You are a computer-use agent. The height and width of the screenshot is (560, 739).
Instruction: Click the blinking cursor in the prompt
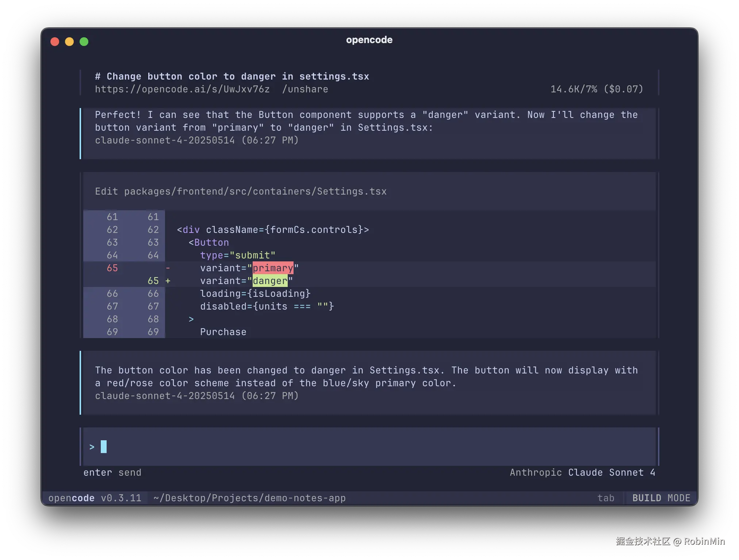pos(104,446)
